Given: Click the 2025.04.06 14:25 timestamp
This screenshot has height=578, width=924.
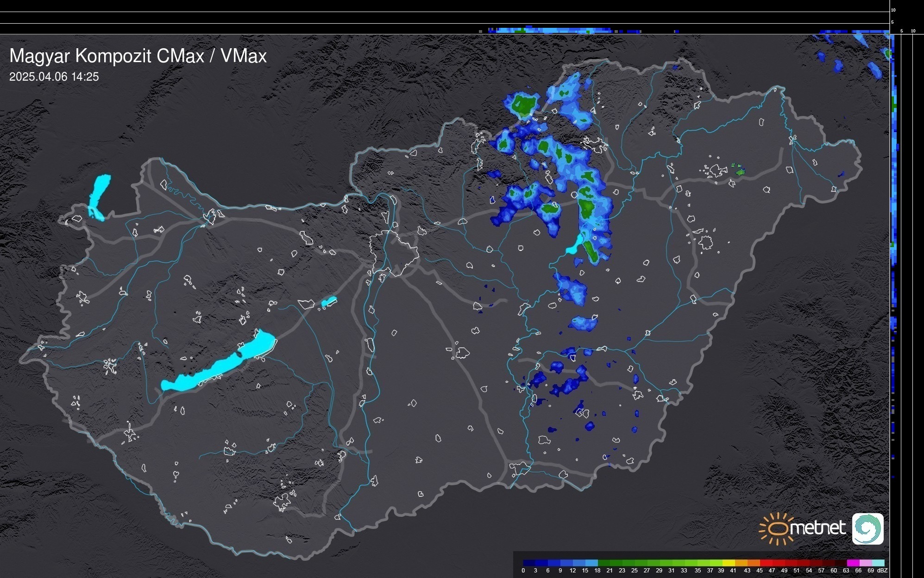Looking at the screenshot, I should pos(54,77).
